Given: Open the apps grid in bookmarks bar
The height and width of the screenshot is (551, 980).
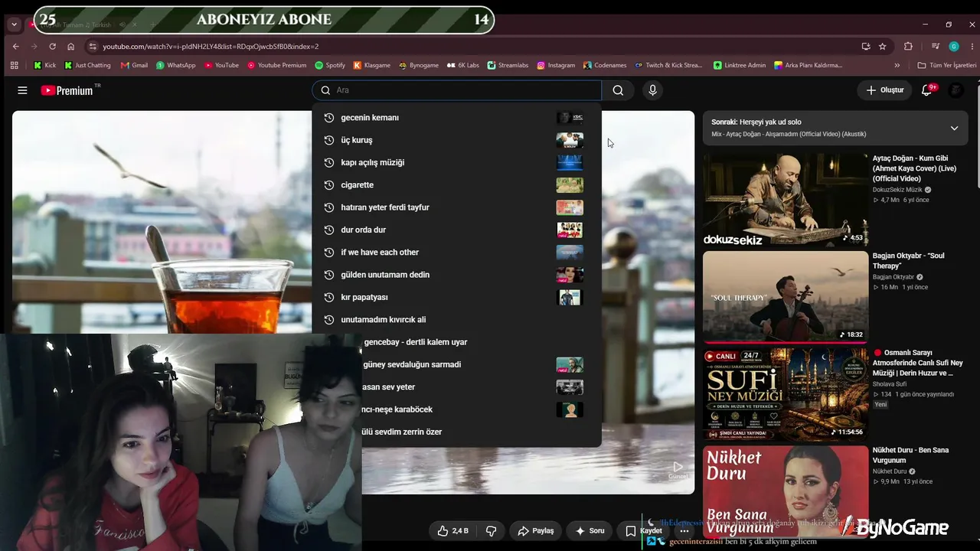Looking at the screenshot, I should point(15,65).
